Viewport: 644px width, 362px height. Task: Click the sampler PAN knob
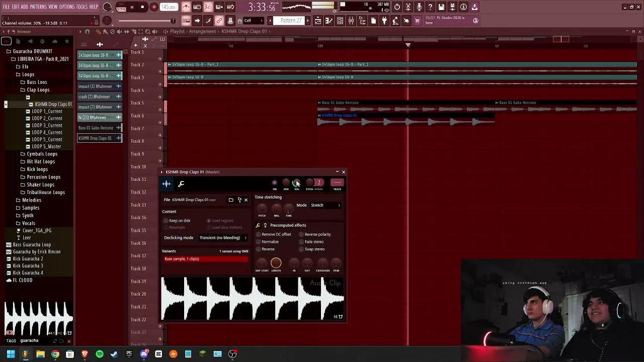pos(286,183)
